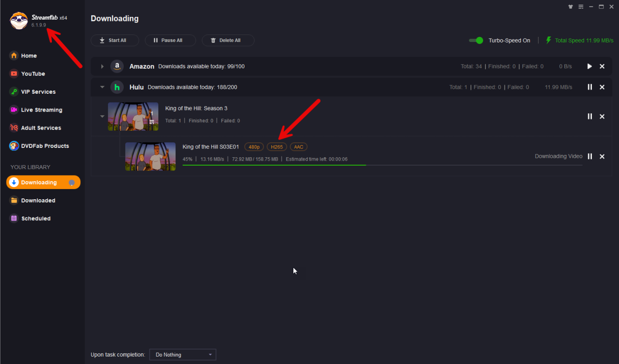Expand the Amazon downloads group

(x=102, y=67)
